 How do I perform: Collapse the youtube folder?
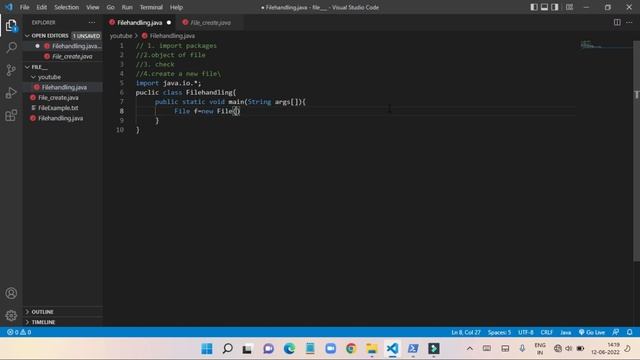(49, 77)
